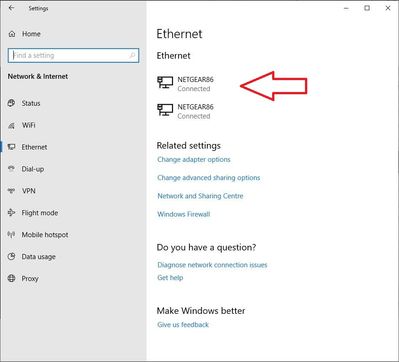Click Give us feedback link
399x362 pixels.
click(x=183, y=325)
